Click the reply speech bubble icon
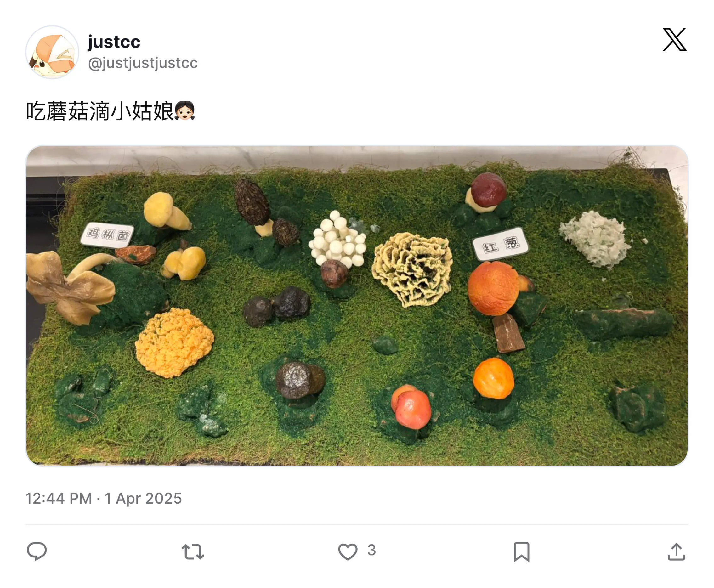This screenshot has width=714, height=588. point(37,551)
